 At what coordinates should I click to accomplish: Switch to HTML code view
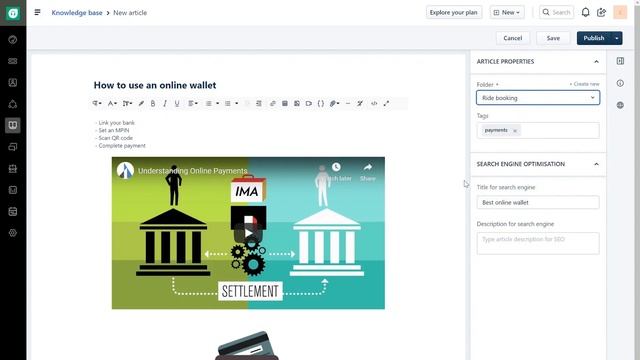click(374, 104)
